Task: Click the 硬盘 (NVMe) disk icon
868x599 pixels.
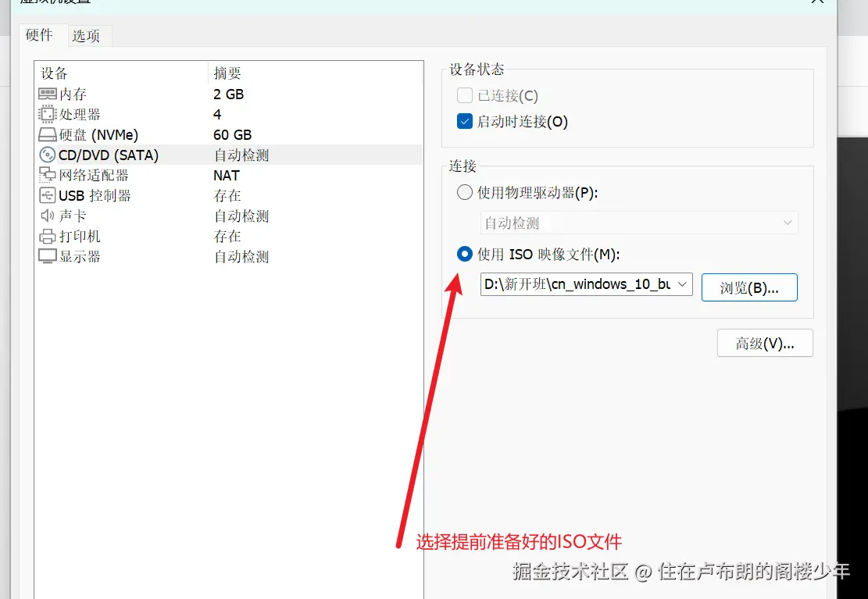Action: click(x=47, y=134)
